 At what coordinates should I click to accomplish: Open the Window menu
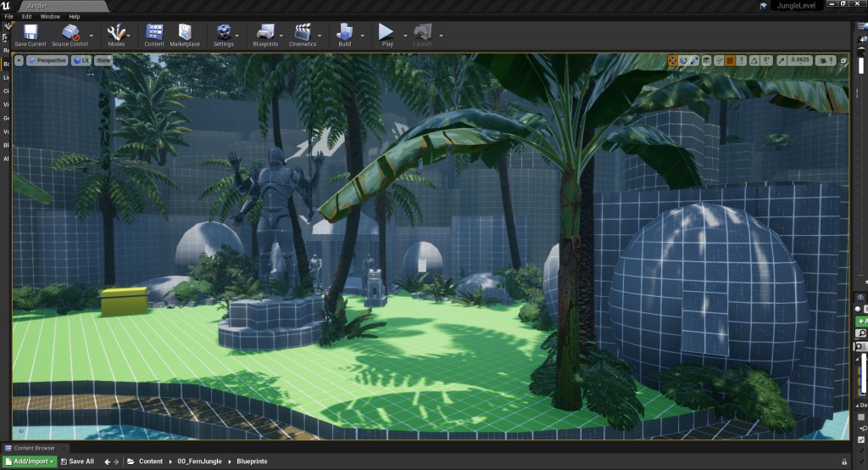(50, 16)
